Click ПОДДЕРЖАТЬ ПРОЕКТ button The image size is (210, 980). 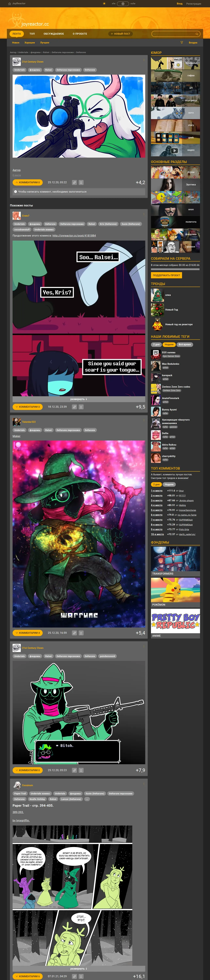tap(166, 275)
